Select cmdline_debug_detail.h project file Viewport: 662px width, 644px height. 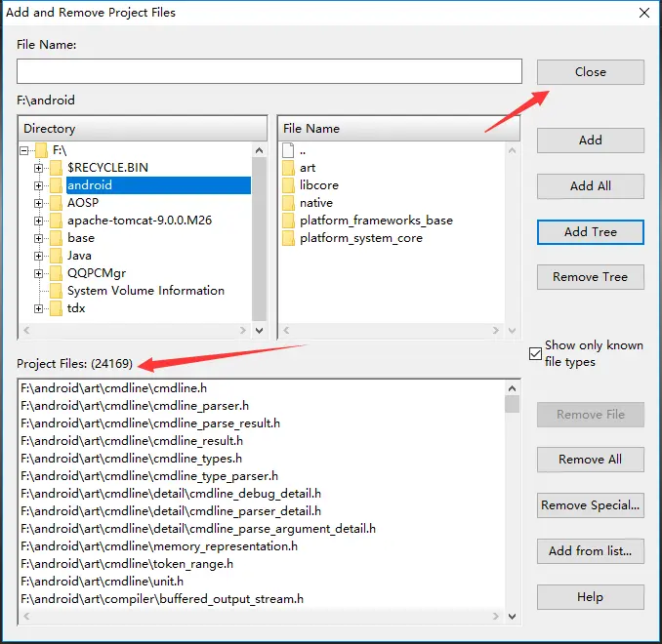click(x=171, y=494)
